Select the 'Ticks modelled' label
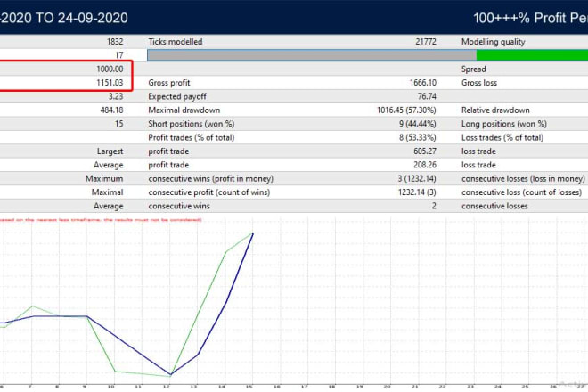This screenshot has height=392, width=588. pyautogui.click(x=176, y=42)
